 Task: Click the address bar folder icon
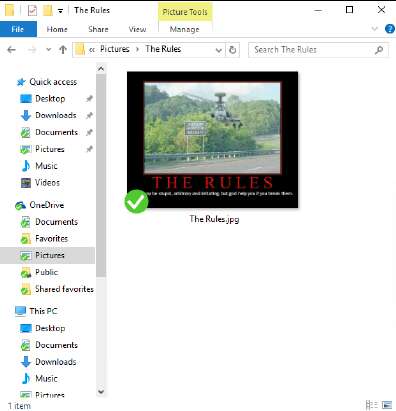click(80, 50)
